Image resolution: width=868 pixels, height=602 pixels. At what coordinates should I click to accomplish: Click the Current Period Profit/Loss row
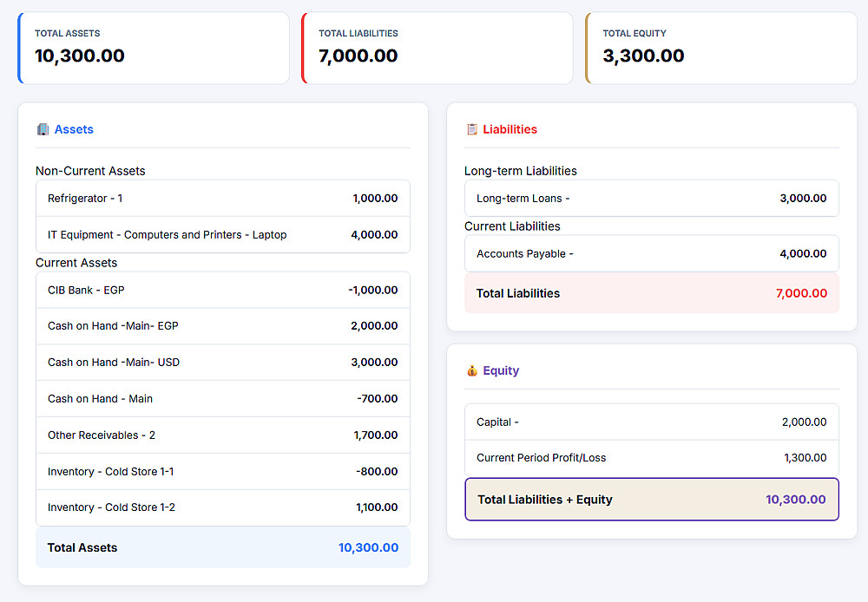[x=652, y=458]
